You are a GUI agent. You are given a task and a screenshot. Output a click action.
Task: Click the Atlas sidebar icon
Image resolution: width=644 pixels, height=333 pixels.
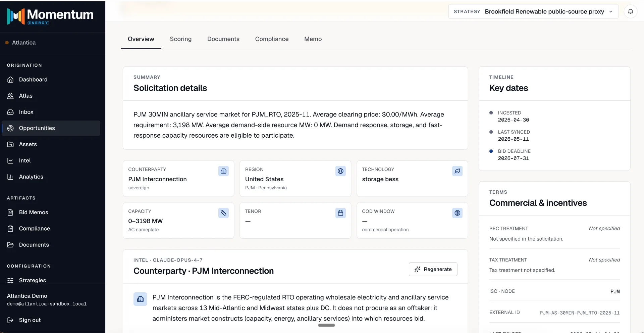(x=10, y=96)
